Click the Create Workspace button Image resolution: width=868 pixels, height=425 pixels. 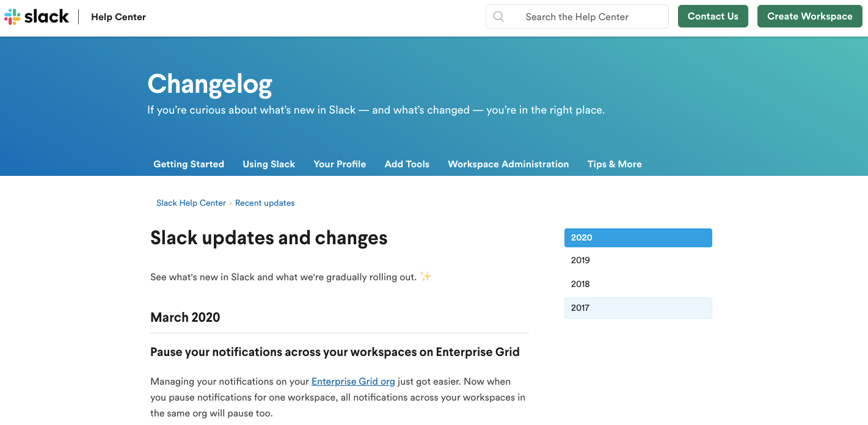point(809,16)
